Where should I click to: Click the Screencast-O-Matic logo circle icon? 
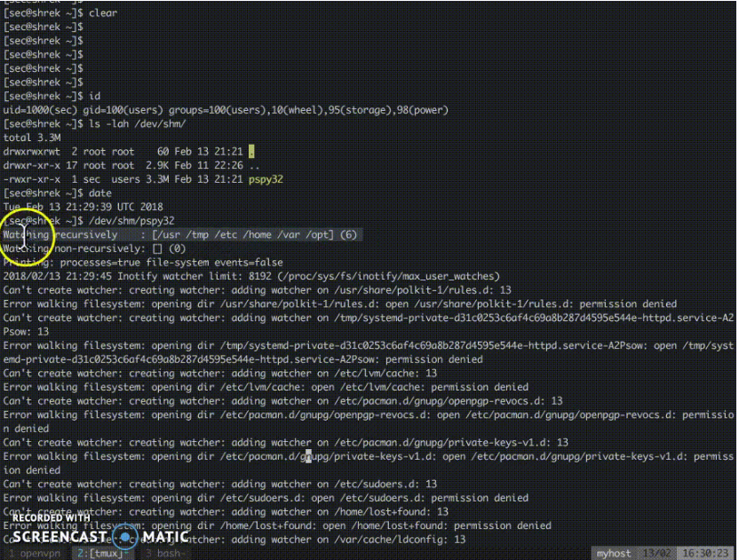[126, 537]
